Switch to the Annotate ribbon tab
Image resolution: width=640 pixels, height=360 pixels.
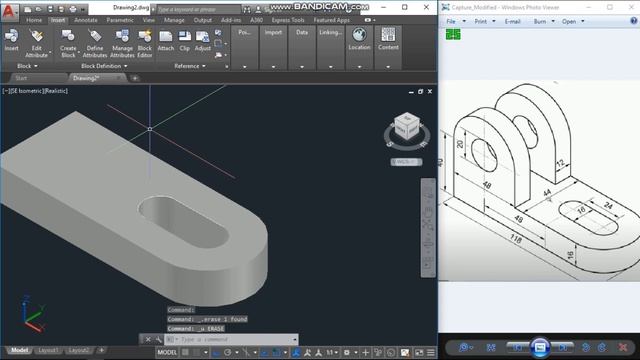click(x=86, y=20)
